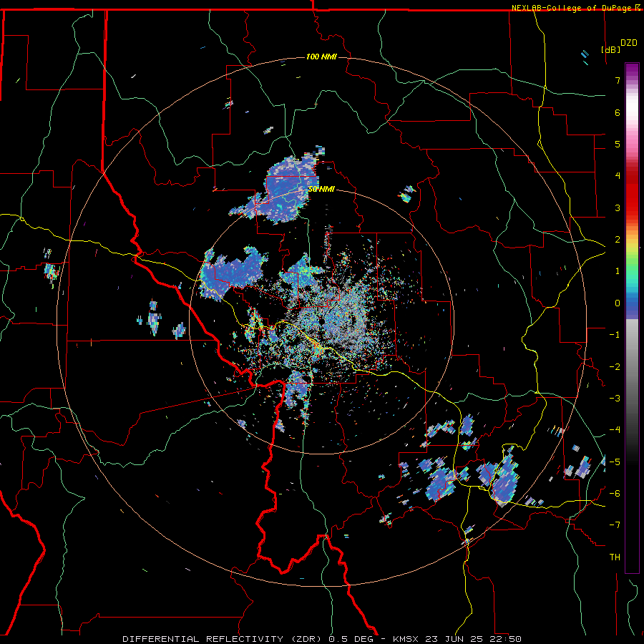Click the DZD product label
Image resolution: width=644 pixels, height=644 pixels.
click(x=628, y=43)
